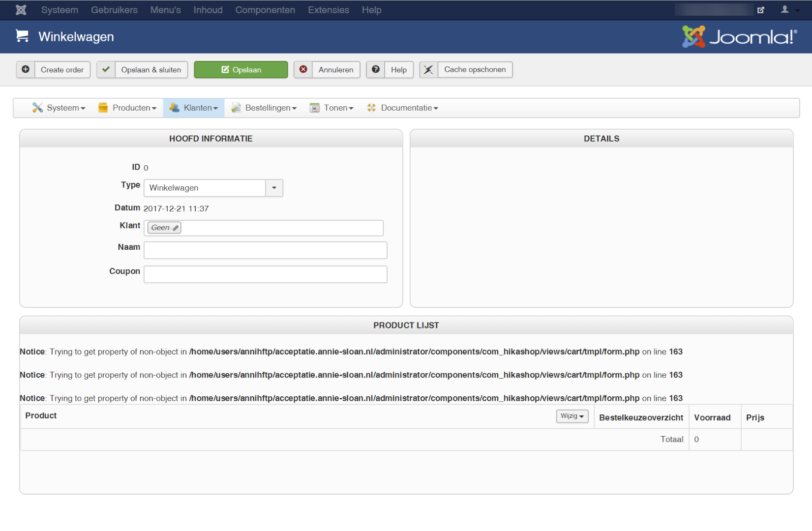Screen dimensions: 812x531
Task: Click the DETAILS panel heading
Action: (601, 139)
